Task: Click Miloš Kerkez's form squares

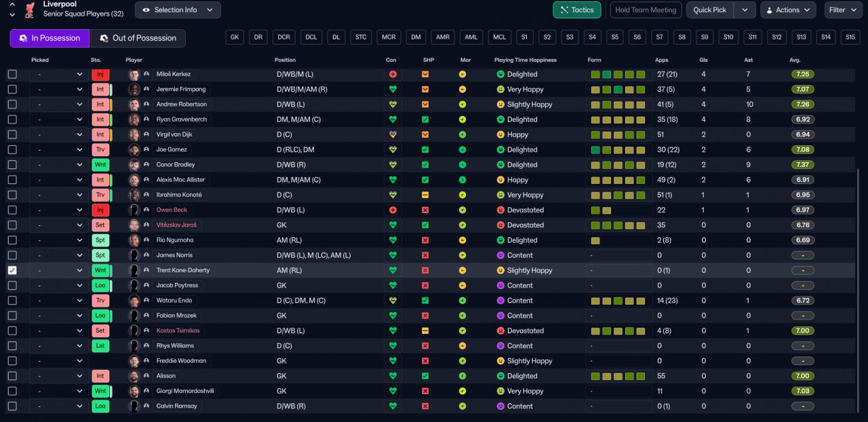Action: 617,74
